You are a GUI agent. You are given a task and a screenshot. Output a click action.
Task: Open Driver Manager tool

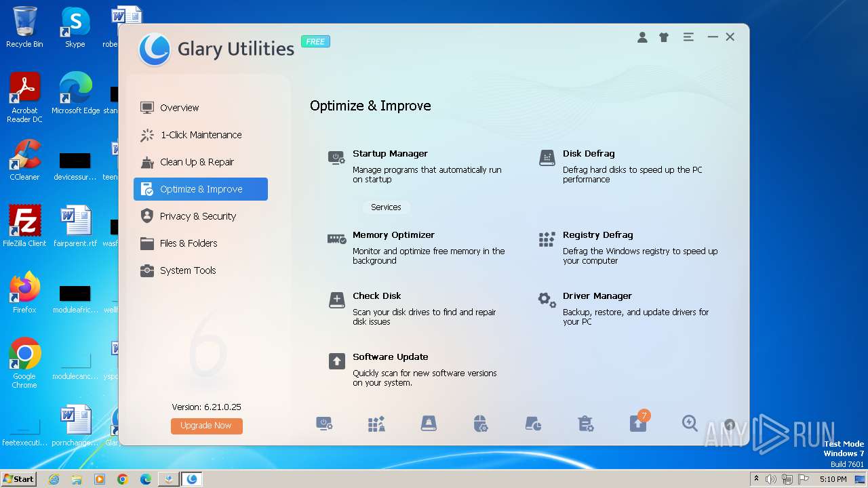(597, 296)
